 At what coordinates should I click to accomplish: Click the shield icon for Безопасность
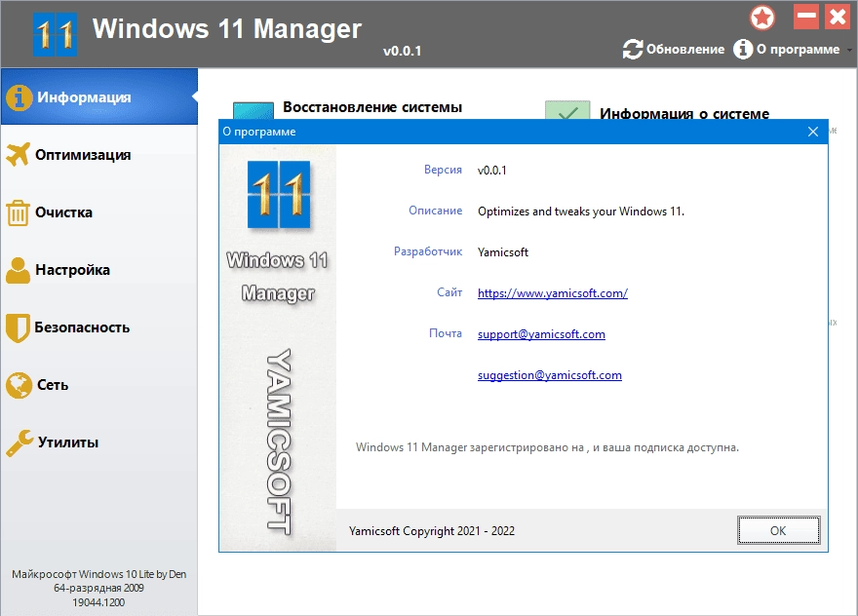(x=18, y=327)
